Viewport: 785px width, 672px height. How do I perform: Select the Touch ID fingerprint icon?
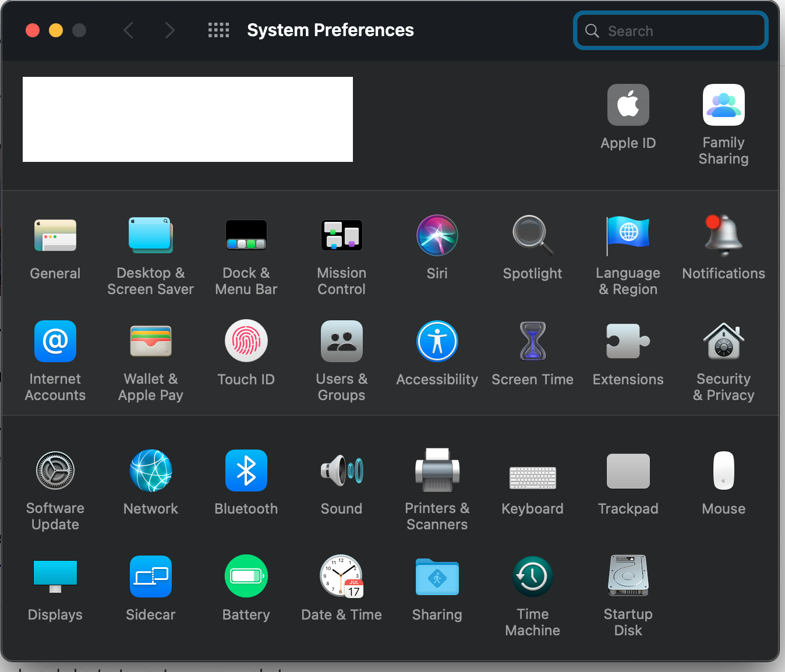[246, 341]
